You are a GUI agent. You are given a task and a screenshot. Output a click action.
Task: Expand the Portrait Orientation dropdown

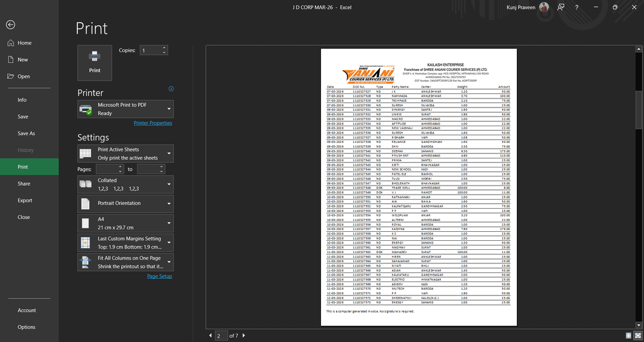pyautogui.click(x=125, y=204)
